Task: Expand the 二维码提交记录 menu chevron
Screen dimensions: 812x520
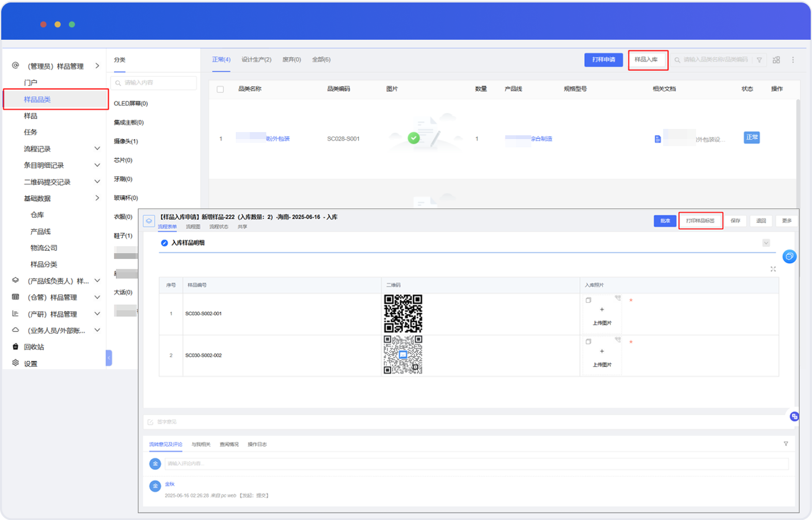Action: click(97, 182)
